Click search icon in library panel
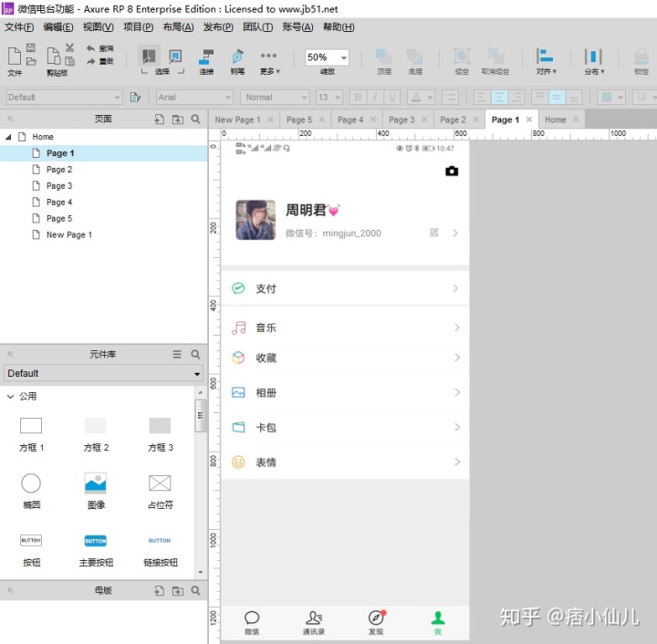The height and width of the screenshot is (644, 657). [x=195, y=354]
